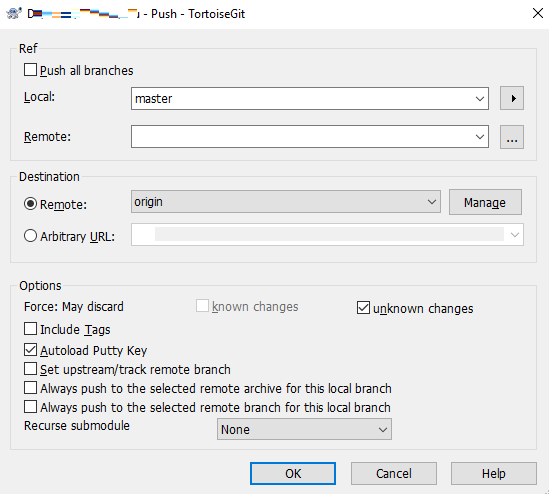This screenshot has height=494, width=549.
Task: Open the Ref Remote branch dropdown
Action: point(310,137)
